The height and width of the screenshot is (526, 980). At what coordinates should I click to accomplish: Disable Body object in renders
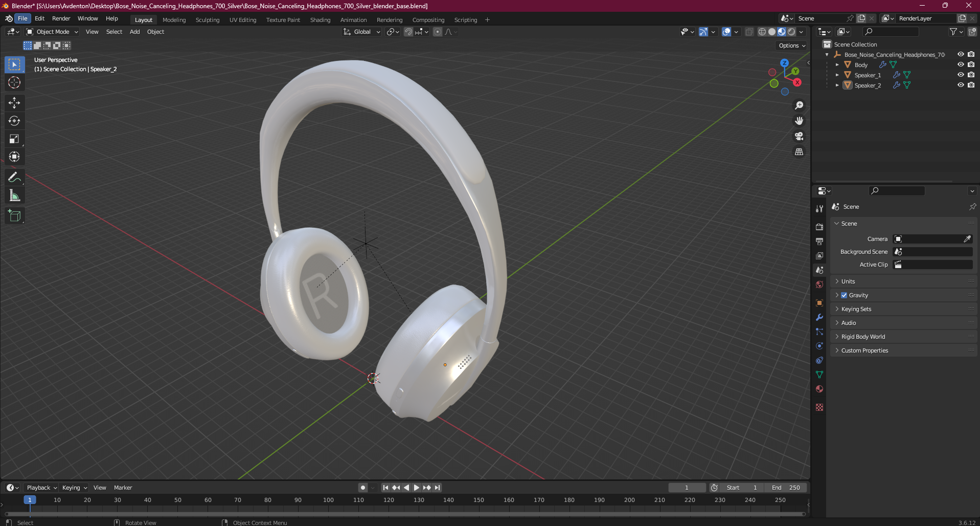pos(971,64)
